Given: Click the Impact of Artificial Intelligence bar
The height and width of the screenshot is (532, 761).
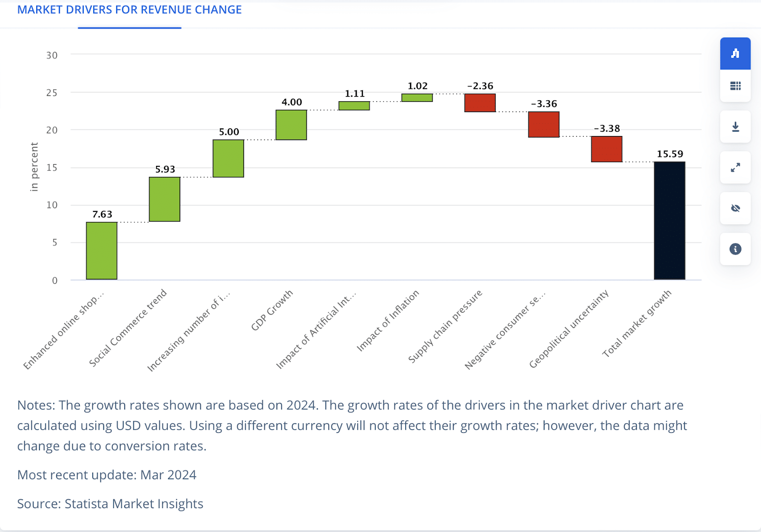Looking at the screenshot, I should (x=354, y=106).
